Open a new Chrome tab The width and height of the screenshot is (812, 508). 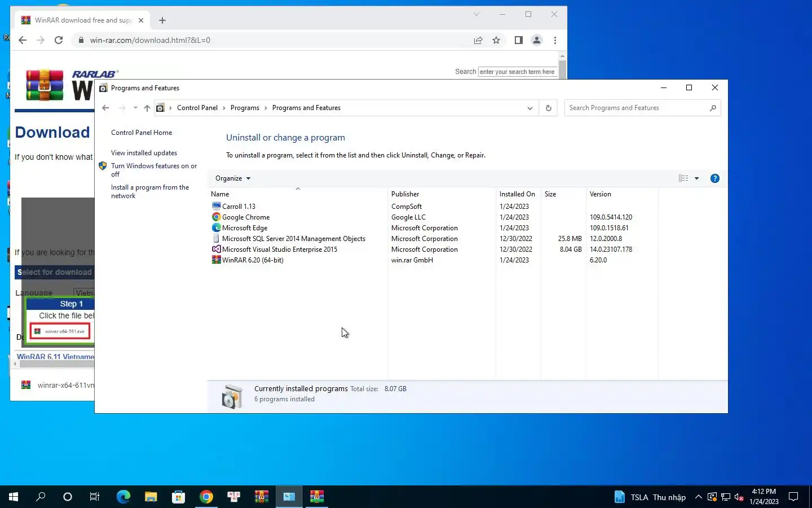click(162, 20)
